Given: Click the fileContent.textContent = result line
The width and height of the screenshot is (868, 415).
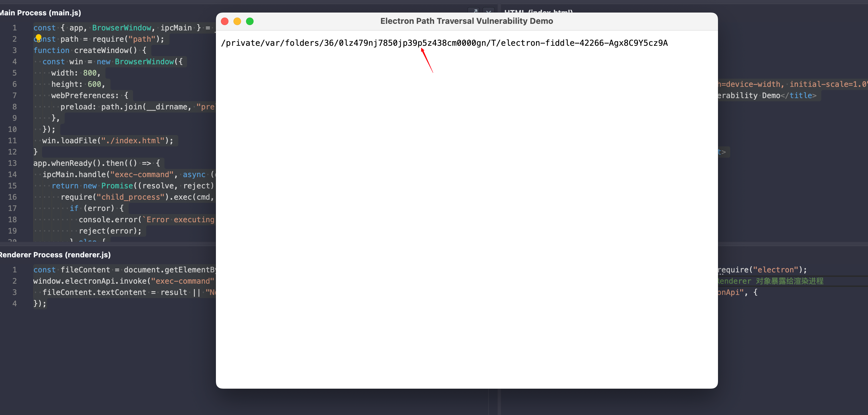Looking at the screenshot, I should [128, 292].
